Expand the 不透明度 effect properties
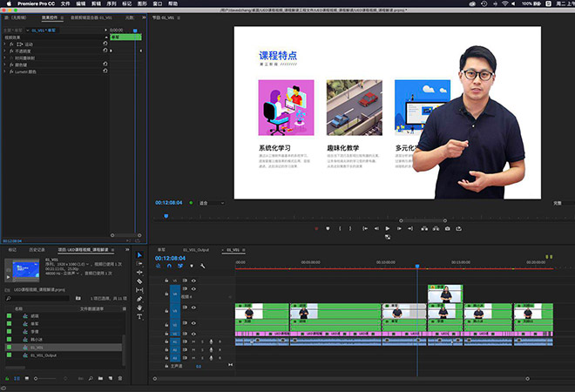 tap(5, 51)
